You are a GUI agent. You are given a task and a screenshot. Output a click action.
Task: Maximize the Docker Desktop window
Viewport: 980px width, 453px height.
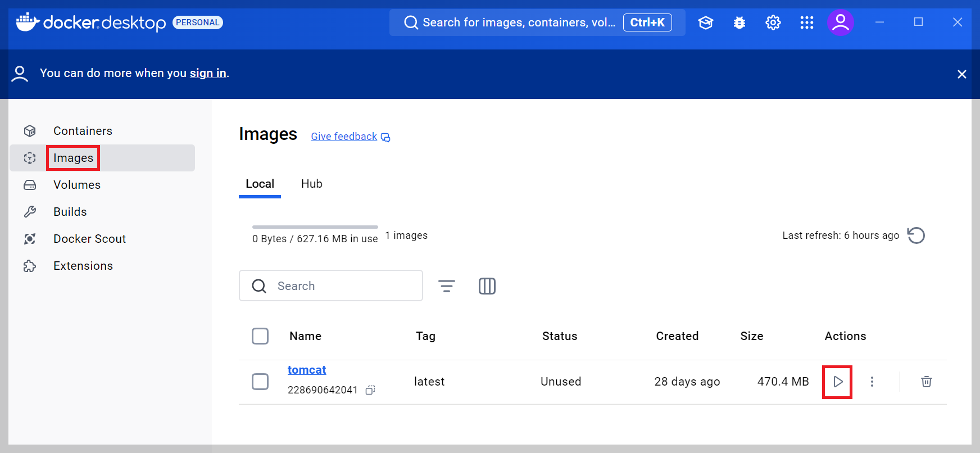click(918, 22)
